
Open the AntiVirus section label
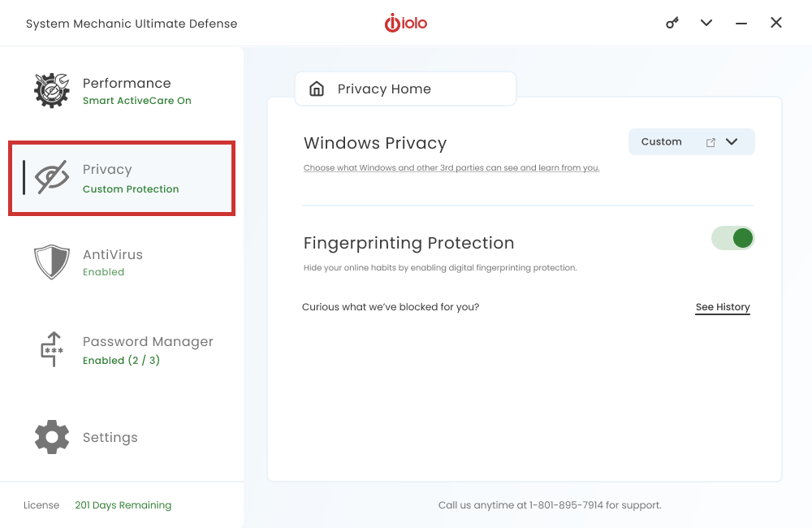[113, 255]
